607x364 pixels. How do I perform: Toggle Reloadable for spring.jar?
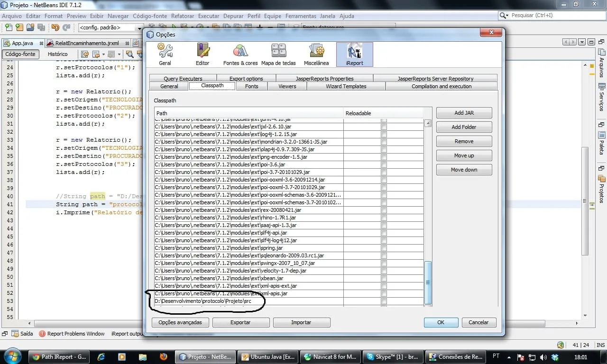pyautogui.click(x=384, y=248)
